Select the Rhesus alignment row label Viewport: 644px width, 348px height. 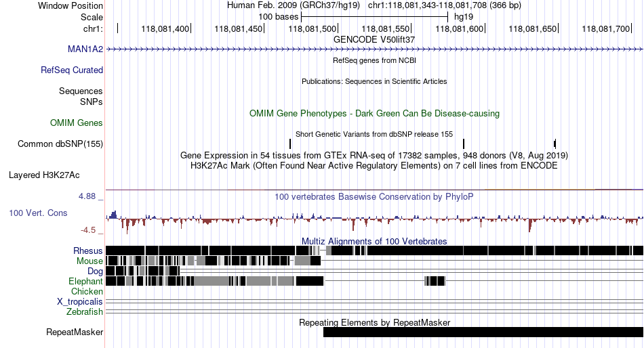coord(88,251)
